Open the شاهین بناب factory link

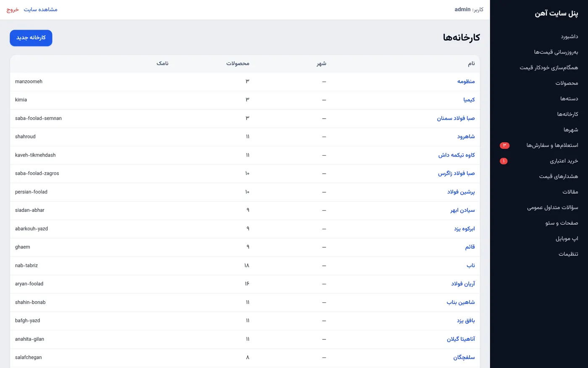pyautogui.click(x=461, y=302)
